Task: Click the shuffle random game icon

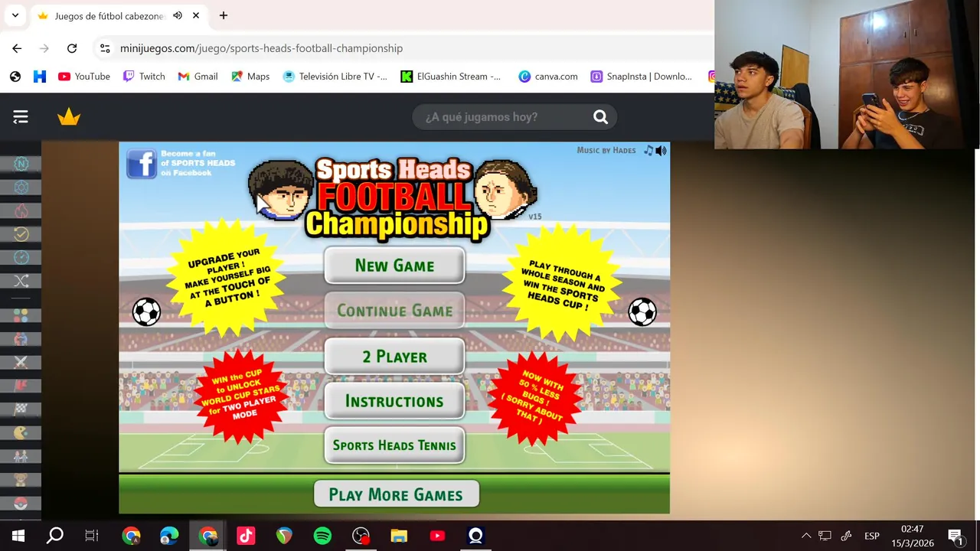Action: 21,281
